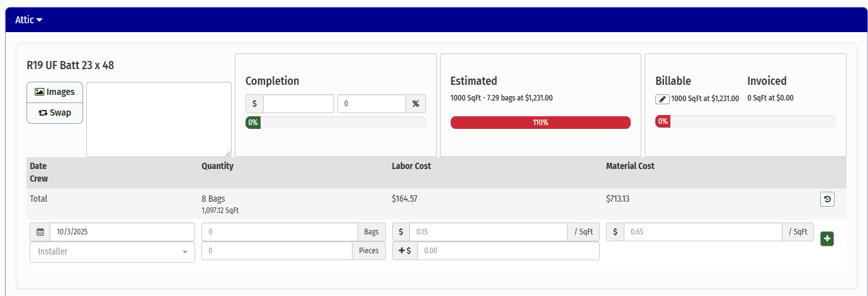The width and height of the screenshot is (868, 296).
Task: Click the date field showing 10/3/2025
Action: [122, 232]
